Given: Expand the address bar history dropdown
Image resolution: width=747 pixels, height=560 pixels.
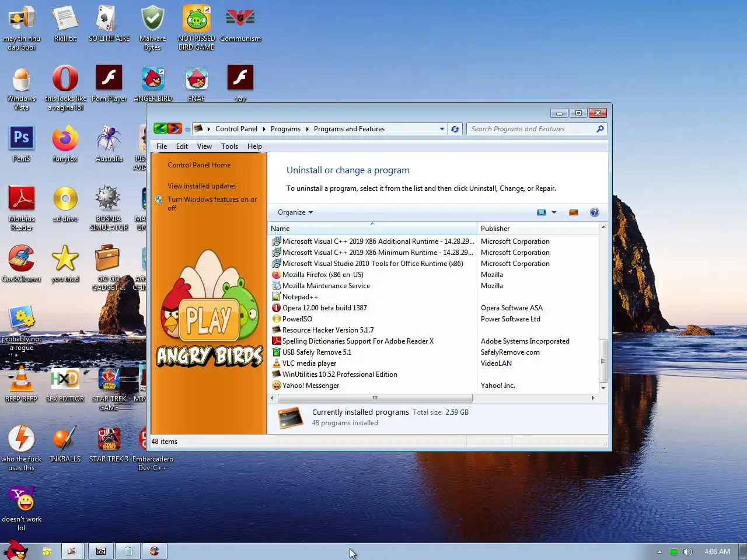Looking at the screenshot, I should 442,129.
